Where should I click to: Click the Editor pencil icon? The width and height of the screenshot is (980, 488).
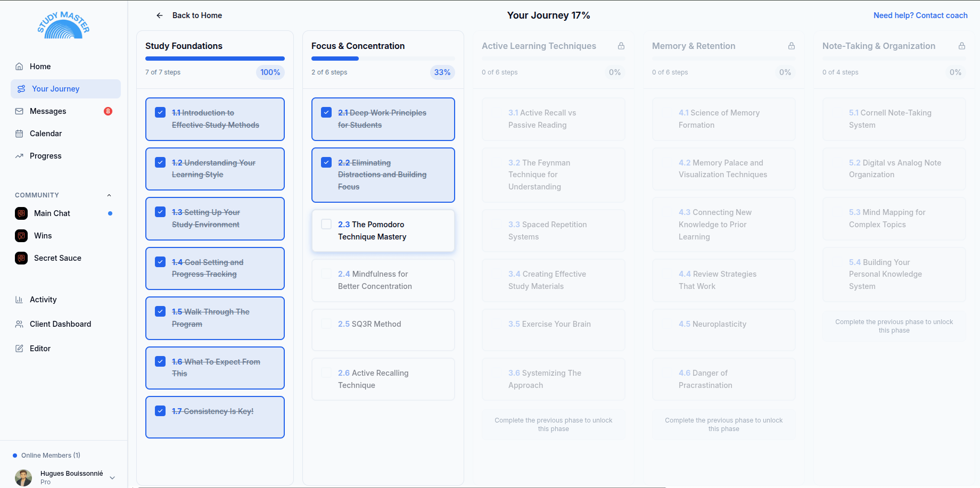(20, 348)
